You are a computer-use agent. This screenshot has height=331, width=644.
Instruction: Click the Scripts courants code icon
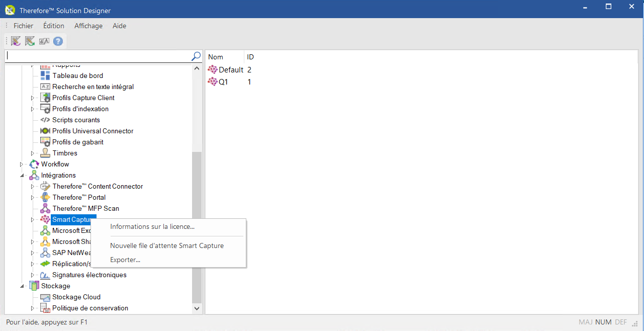tap(45, 120)
